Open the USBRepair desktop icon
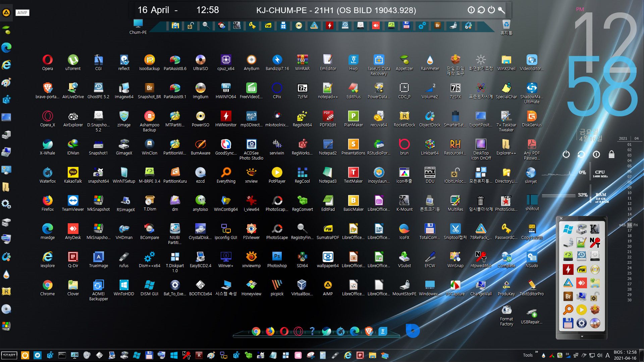The width and height of the screenshot is (644, 362). [532, 316]
